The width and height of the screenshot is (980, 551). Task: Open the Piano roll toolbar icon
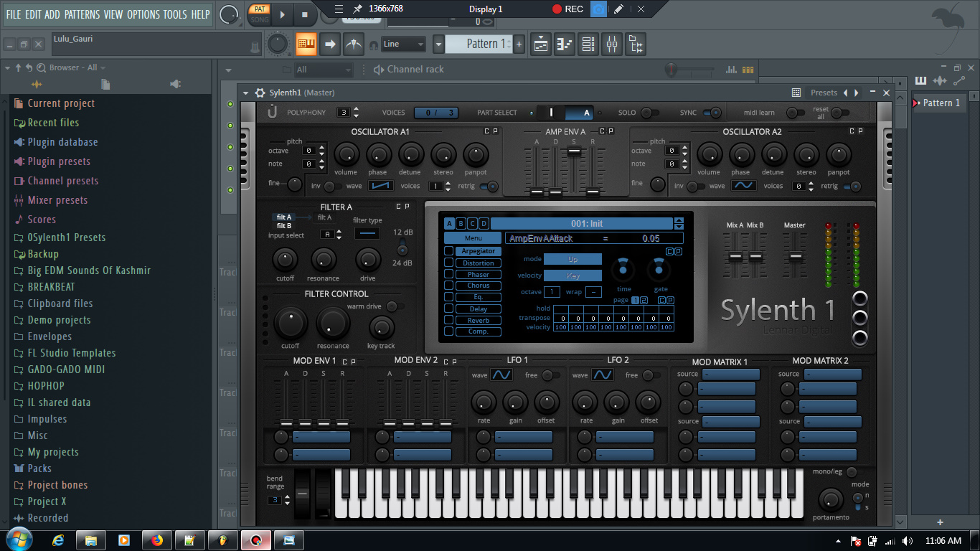(x=565, y=44)
